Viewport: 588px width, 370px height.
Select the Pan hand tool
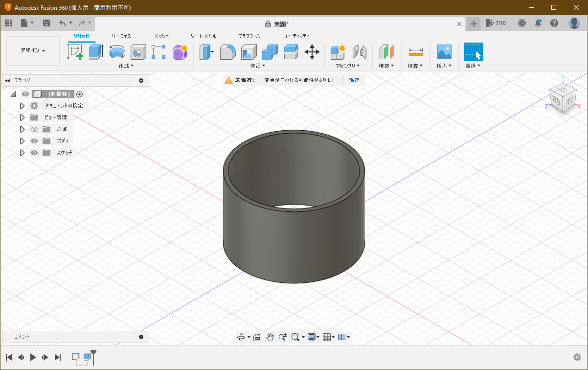270,337
